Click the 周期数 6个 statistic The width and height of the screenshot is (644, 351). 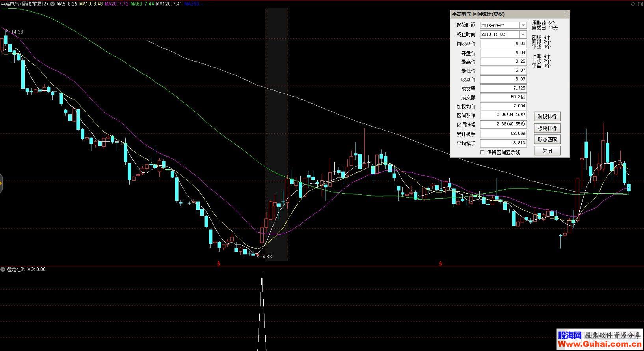pos(543,23)
